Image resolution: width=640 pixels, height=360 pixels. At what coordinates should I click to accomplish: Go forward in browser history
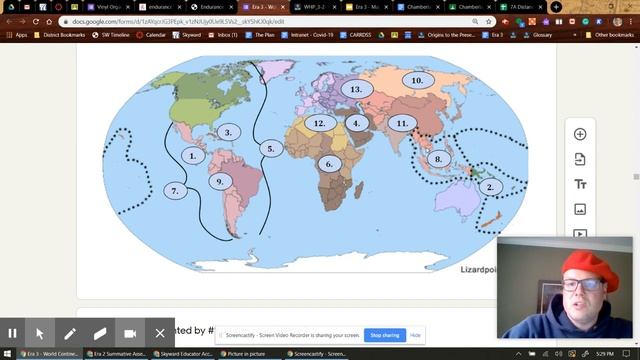[22, 21]
